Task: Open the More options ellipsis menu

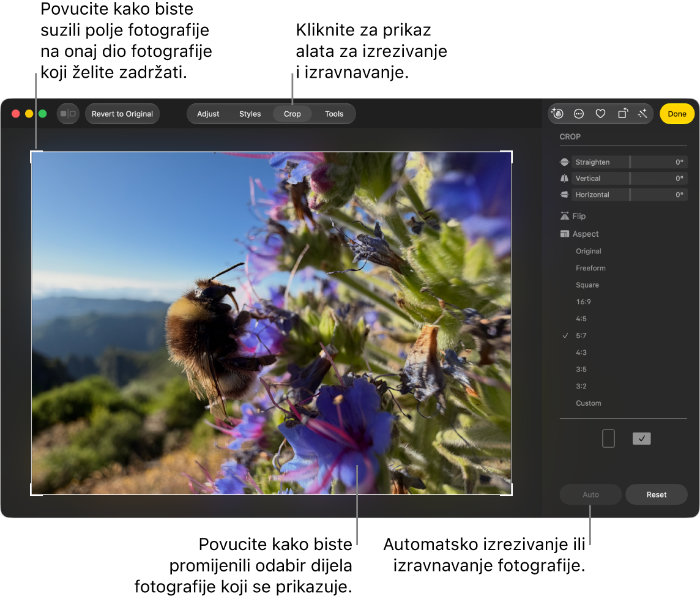Action: 579,114
